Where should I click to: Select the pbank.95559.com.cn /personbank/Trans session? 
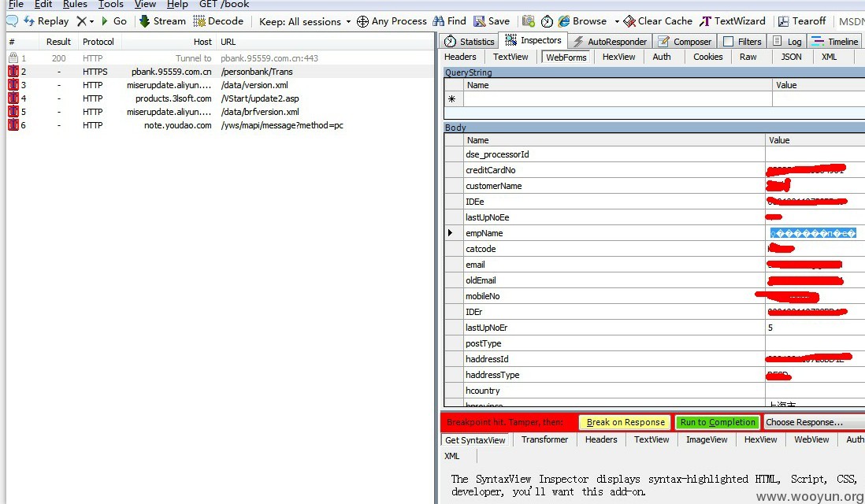(x=221, y=72)
